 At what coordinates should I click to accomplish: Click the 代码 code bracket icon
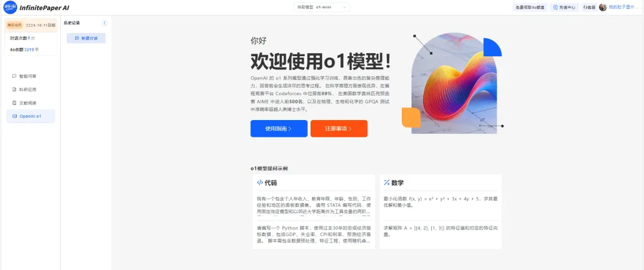[x=260, y=183]
